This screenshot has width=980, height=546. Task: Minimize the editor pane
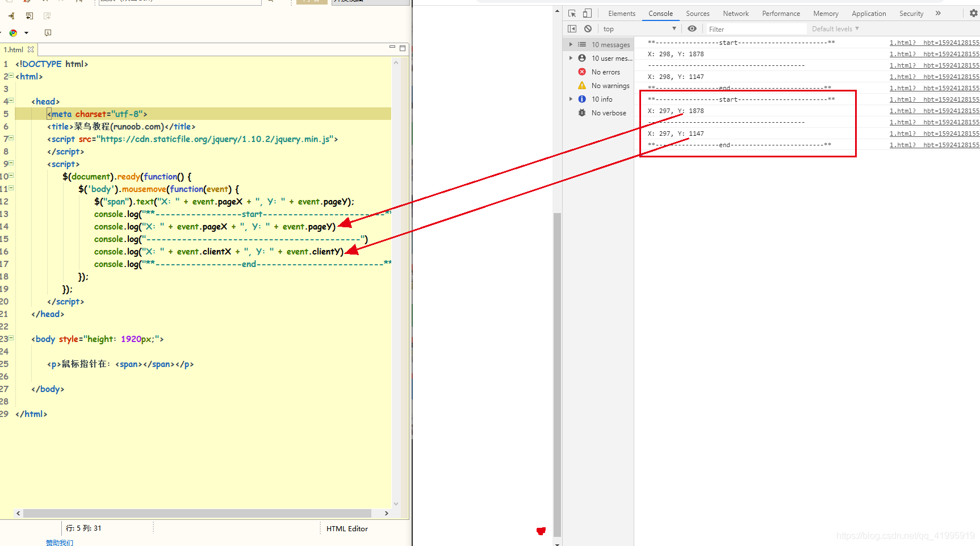pos(392,48)
